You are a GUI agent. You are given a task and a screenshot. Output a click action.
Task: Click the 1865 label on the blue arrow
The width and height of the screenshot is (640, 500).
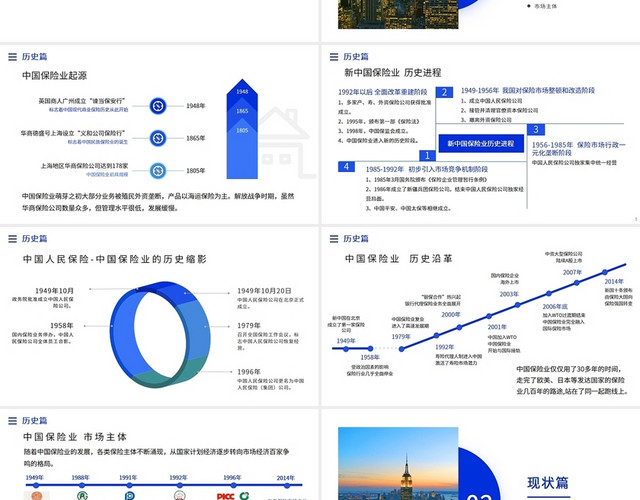242,111
